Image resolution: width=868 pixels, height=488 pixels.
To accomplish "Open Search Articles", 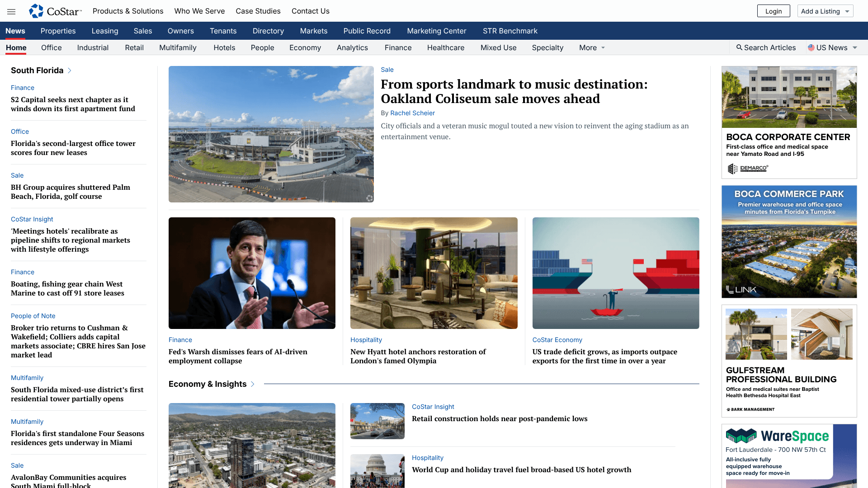I will coord(766,47).
